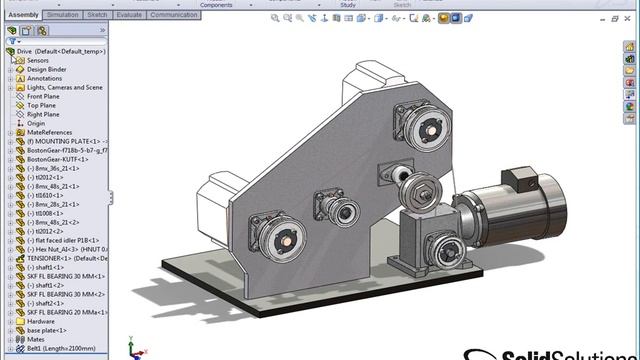Screen dimensions: 640x360
Task: Switch to the Evaluate tab
Action: [129, 15]
